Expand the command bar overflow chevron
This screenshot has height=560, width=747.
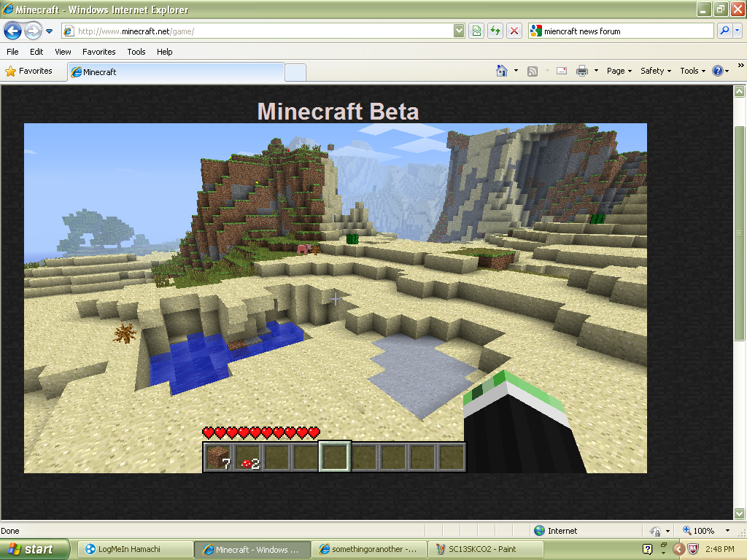point(741,65)
